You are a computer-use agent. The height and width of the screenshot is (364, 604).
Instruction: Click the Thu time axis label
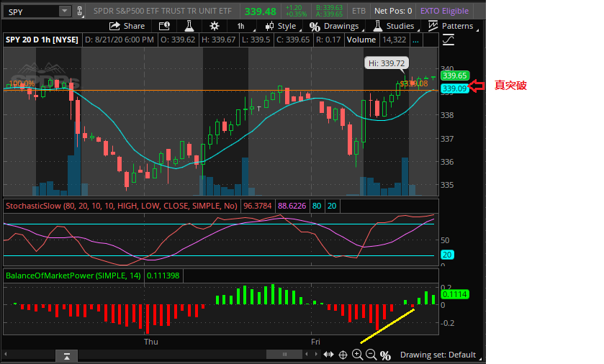(151, 342)
